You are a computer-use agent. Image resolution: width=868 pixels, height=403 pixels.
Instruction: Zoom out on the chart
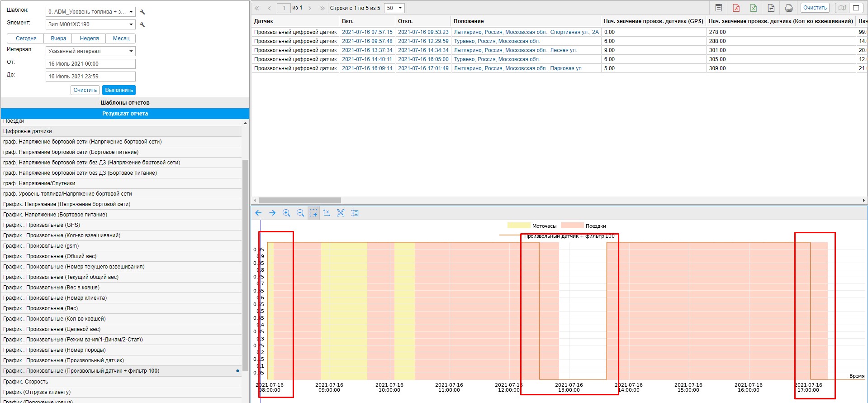[x=300, y=213]
